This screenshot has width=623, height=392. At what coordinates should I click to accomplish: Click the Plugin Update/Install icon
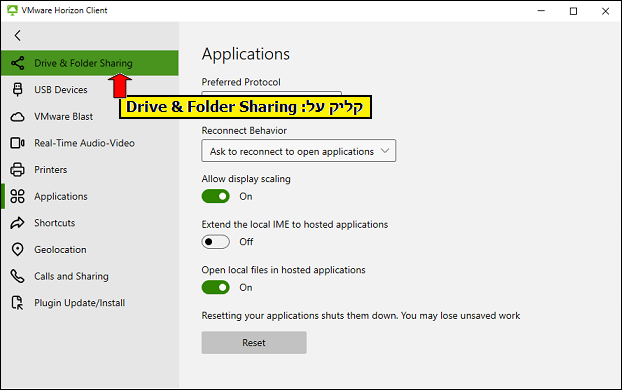[17, 303]
